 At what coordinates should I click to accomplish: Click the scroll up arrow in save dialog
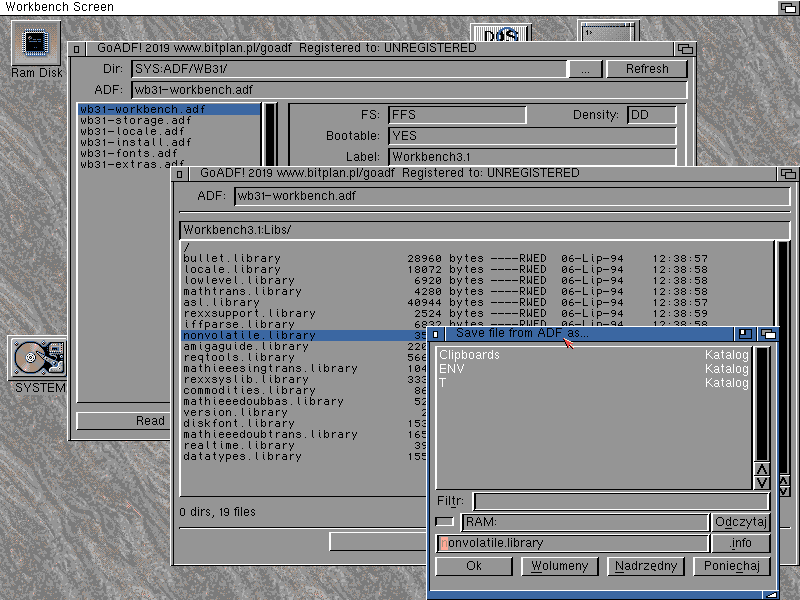coord(762,469)
